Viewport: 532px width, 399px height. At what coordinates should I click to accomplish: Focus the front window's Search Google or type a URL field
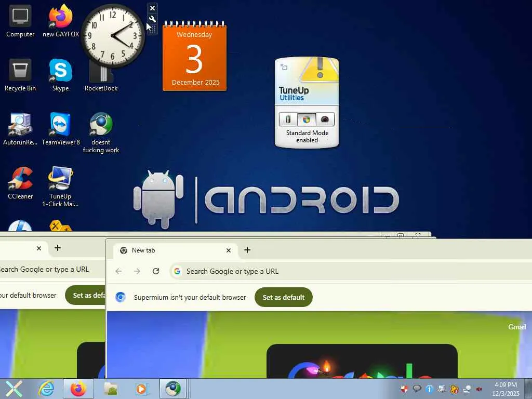(x=351, y=271)
